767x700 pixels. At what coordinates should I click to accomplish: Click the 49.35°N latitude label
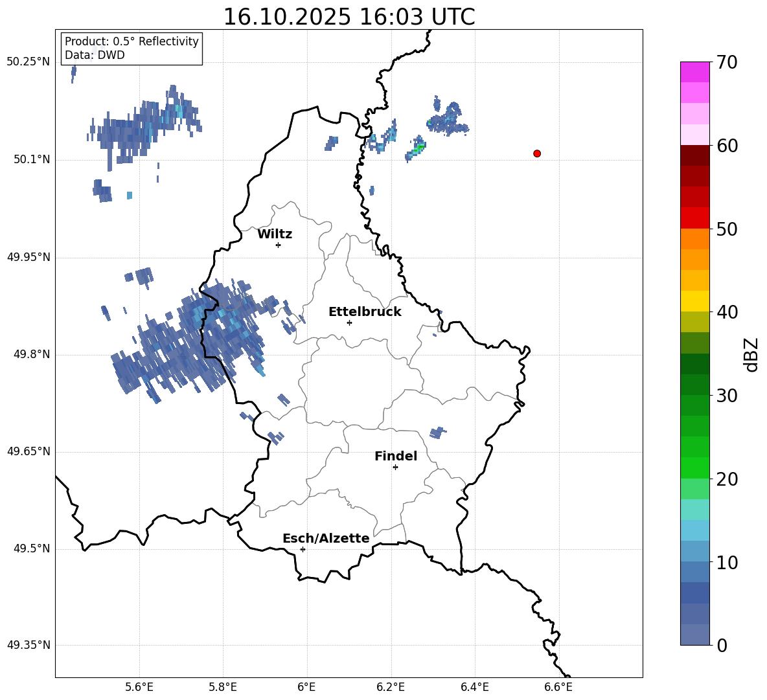click(29, 645)
